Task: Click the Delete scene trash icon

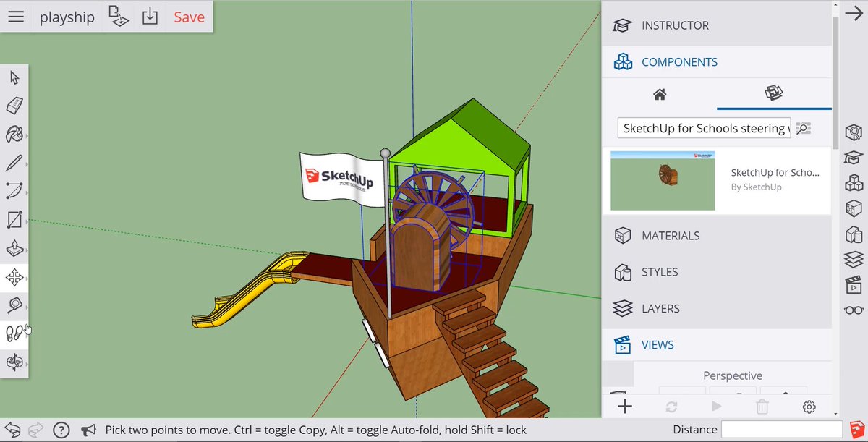Action: click(762, 407)
